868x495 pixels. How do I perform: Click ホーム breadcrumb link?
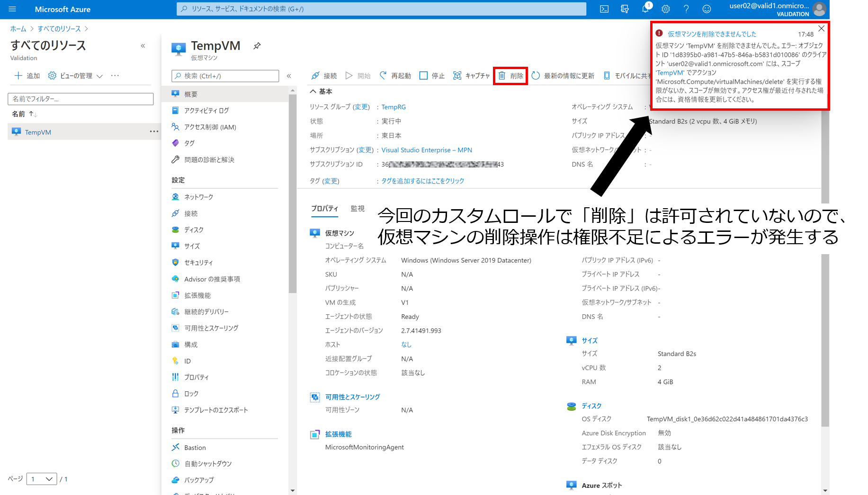pos(18,29)
